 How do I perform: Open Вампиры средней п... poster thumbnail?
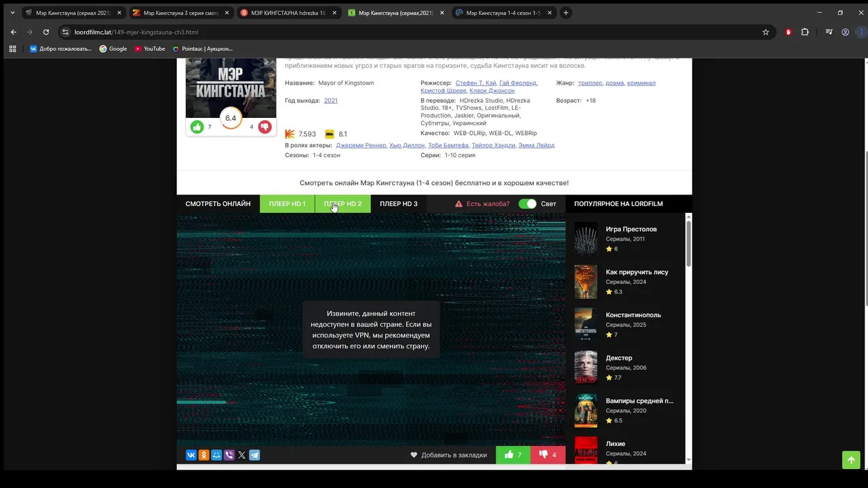(x=586, y=411)
